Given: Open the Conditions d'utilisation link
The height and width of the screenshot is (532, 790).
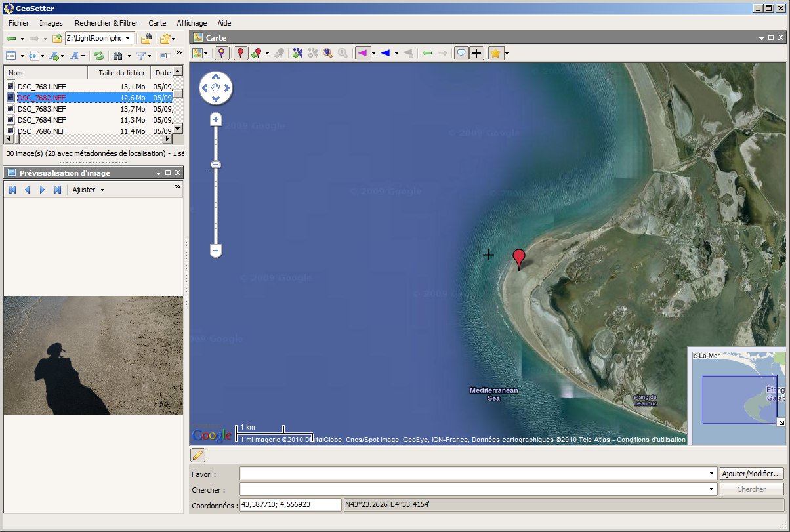Looking at the screenshot, I should click(x=651, y=440).
